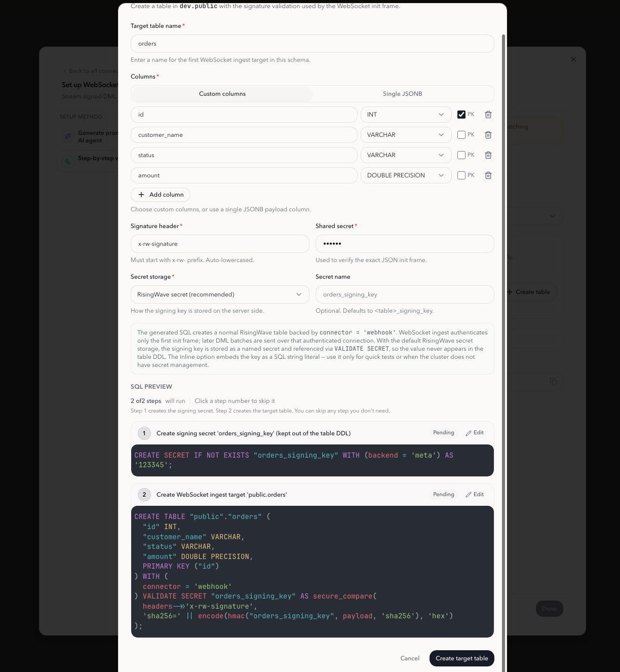
Task: Click the Signature header input field
Action: click(x=220, y=244)
